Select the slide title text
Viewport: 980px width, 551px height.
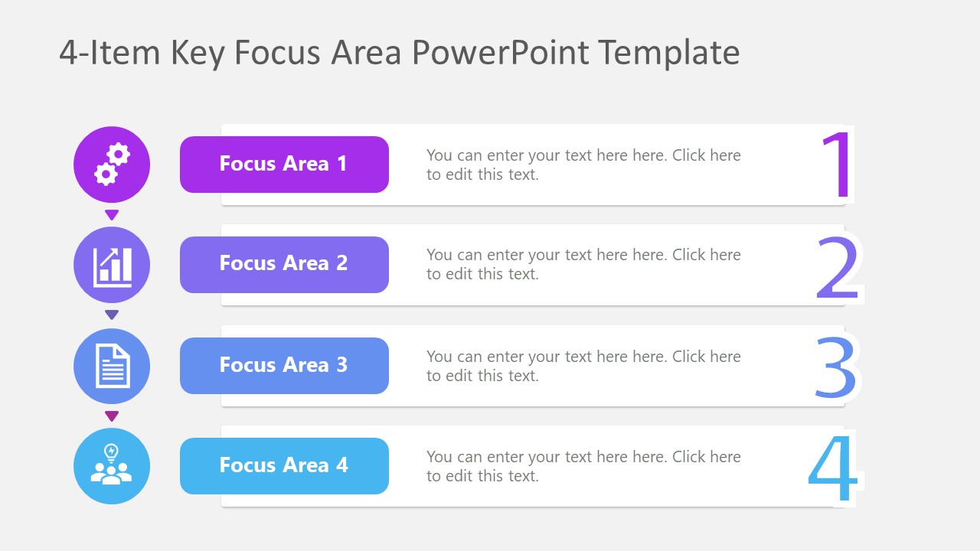(x=400, y=53)
